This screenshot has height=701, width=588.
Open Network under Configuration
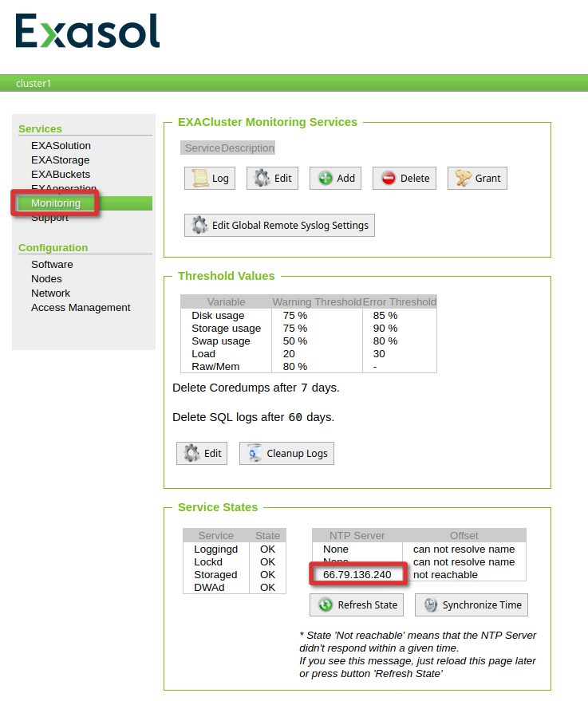[50, 293]
